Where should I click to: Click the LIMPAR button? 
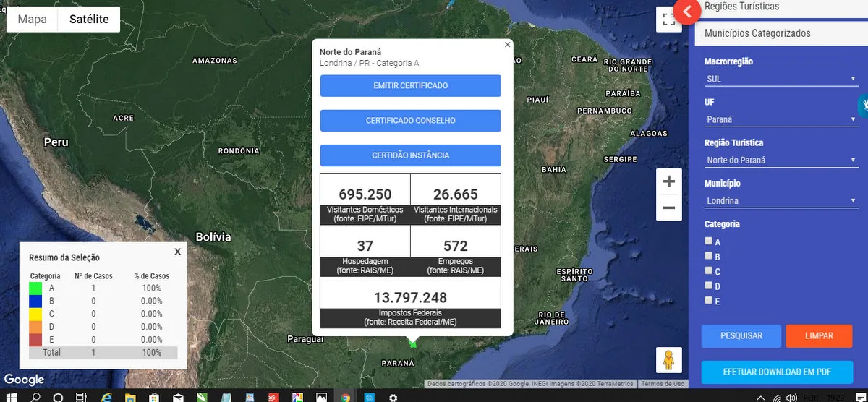(819, 336)
